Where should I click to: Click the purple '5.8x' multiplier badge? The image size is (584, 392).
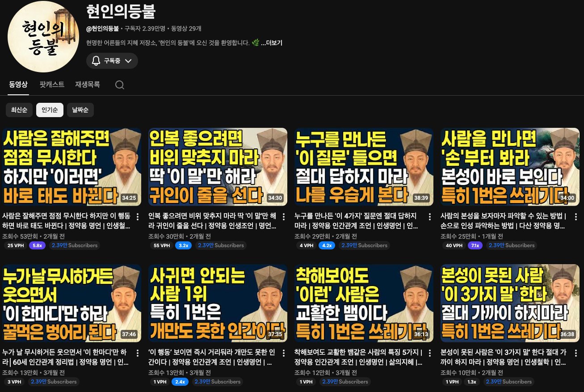(x=37, y=245)
